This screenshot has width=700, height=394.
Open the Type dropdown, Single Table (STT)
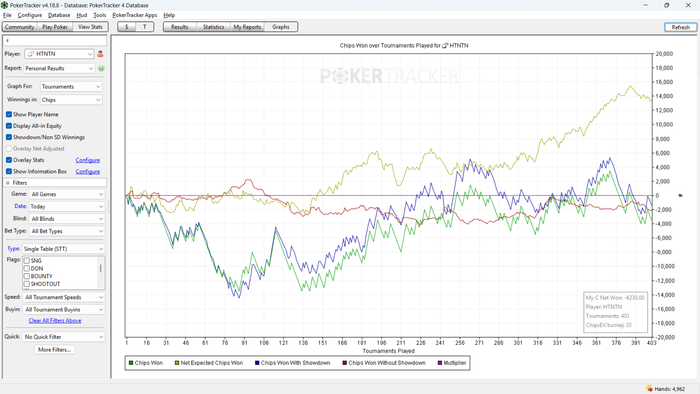point(63,249)
